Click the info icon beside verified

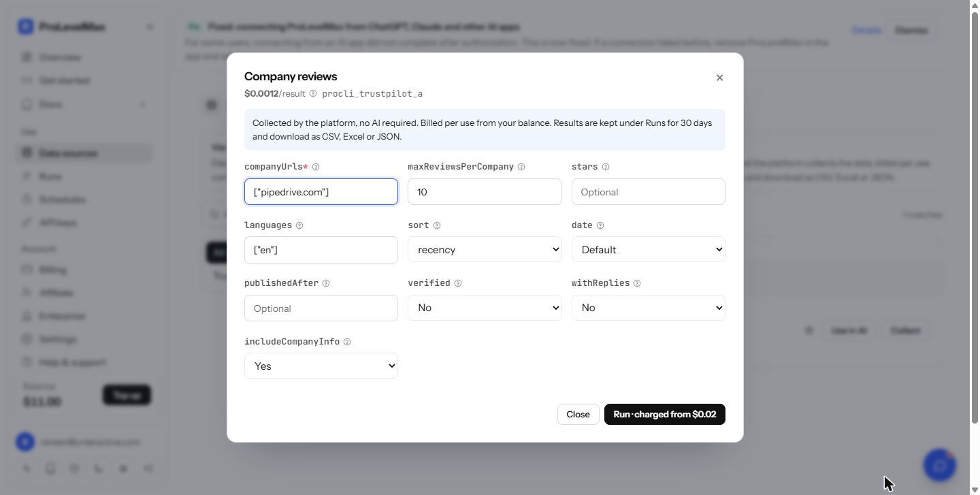tap(458, 283)
